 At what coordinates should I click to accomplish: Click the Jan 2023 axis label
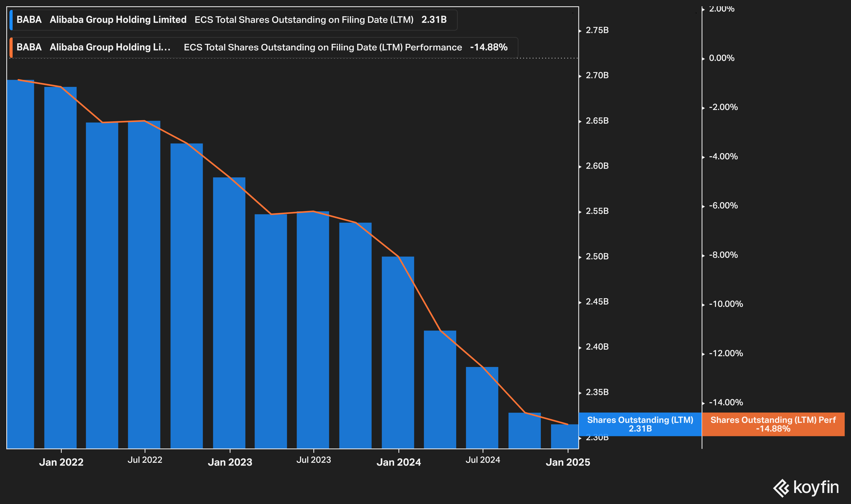click(230, 462)
